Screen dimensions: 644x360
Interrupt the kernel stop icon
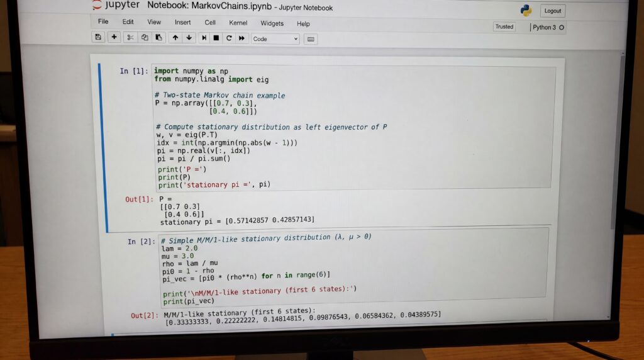216,38
